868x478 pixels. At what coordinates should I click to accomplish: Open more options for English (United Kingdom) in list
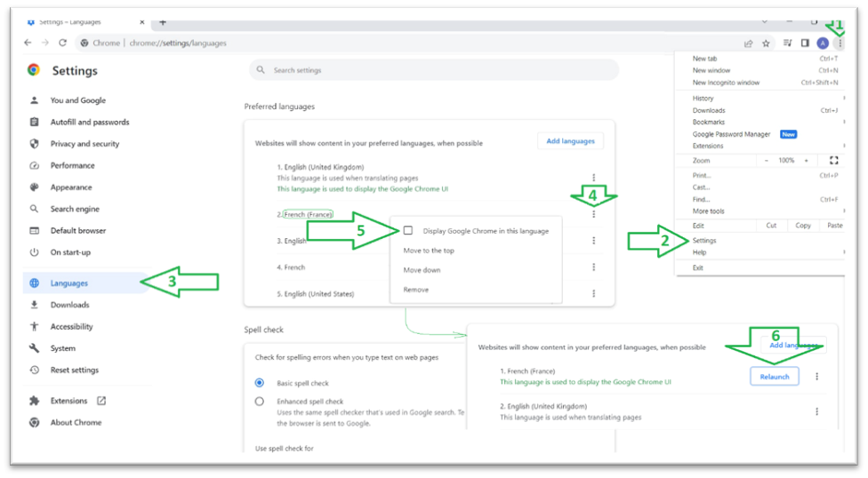point(593,178)
